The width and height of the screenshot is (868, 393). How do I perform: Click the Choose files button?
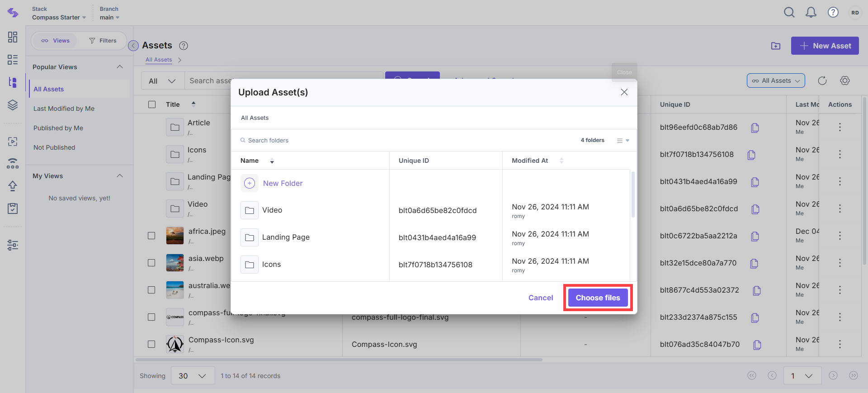click(598, 298)
